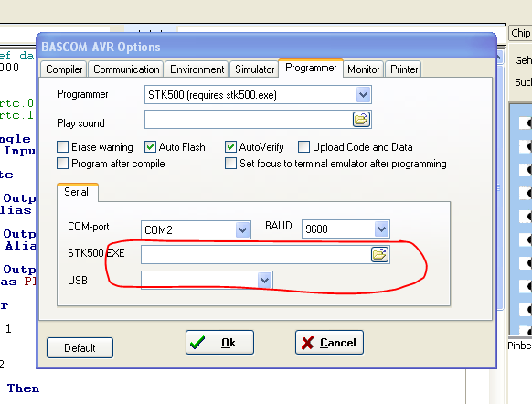The width and height of the screenshot is (532, 404).
Task: Confirm options with Ok button
Action: click(219, 342)
